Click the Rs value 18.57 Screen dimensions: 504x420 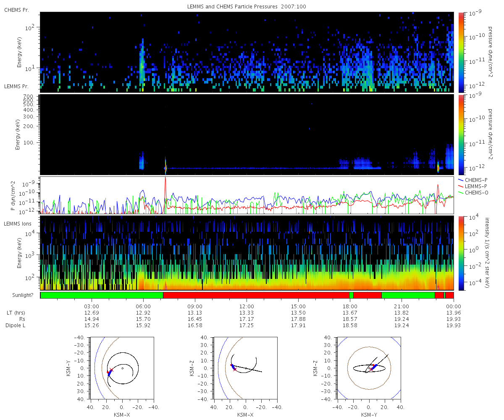[350, 319]
